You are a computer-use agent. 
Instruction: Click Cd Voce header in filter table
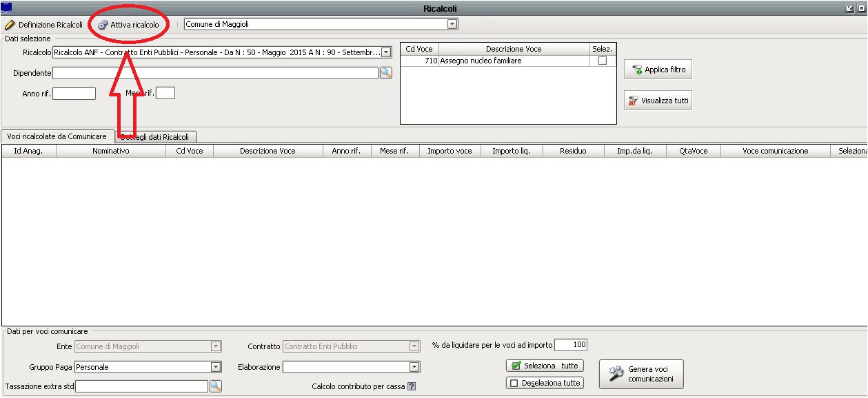[419, 50]
